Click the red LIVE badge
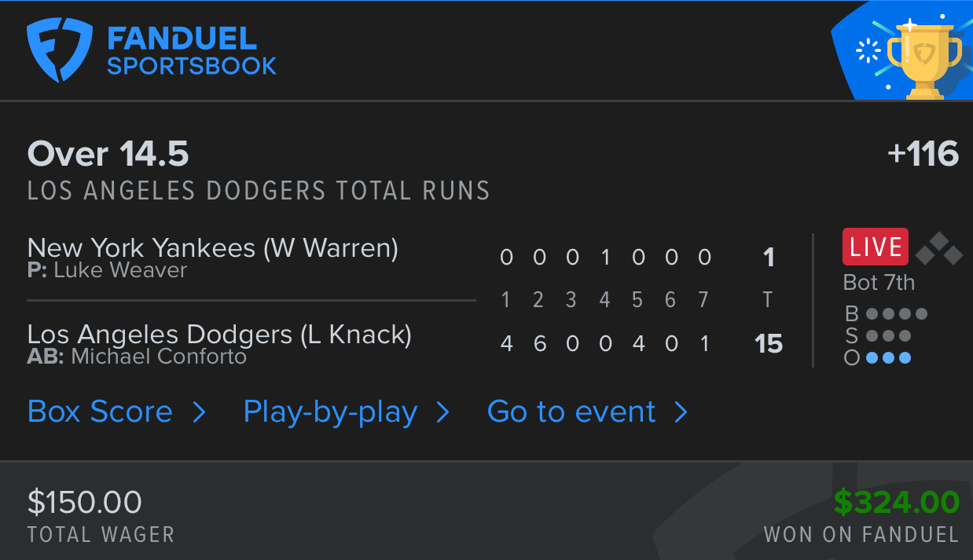The width and height of the screenshot is (973, 560). (x=876, y=247)
